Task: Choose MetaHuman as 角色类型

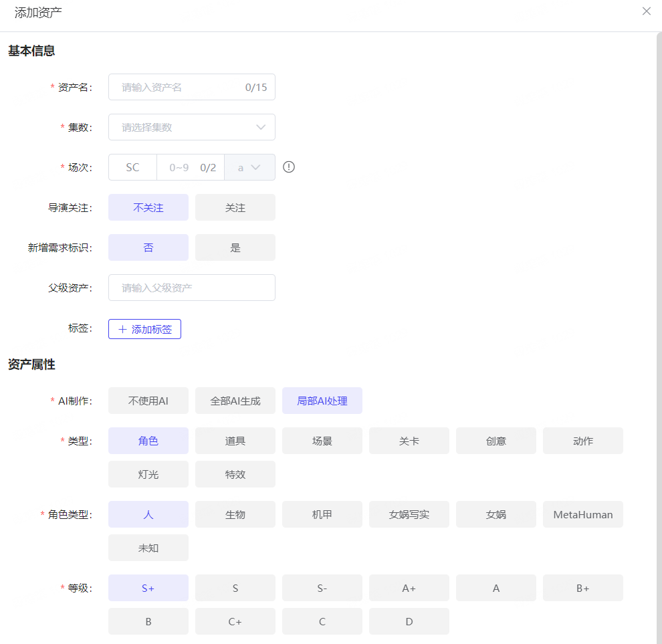Action: point(583,514)
